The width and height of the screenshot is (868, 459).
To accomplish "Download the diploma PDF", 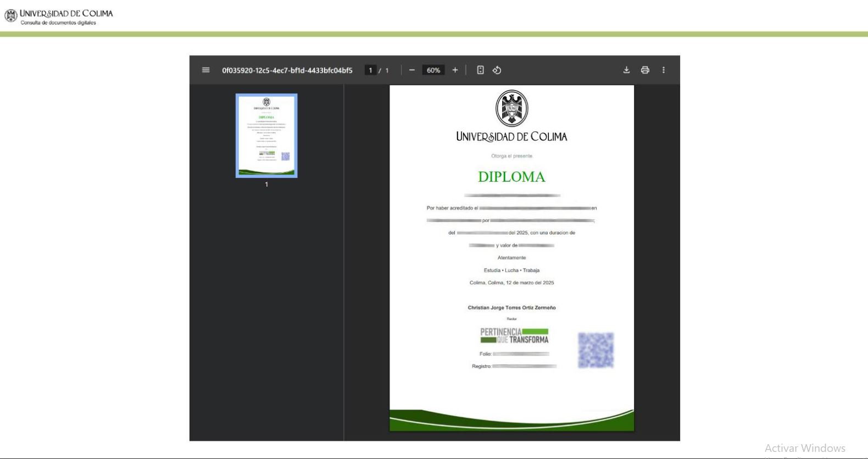I will 626,70.
